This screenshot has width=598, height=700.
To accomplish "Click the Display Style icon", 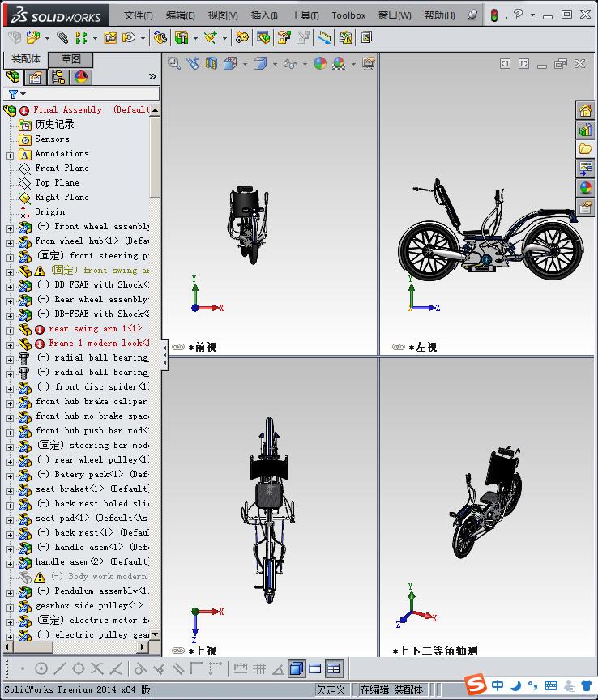I will coord(260,63).
